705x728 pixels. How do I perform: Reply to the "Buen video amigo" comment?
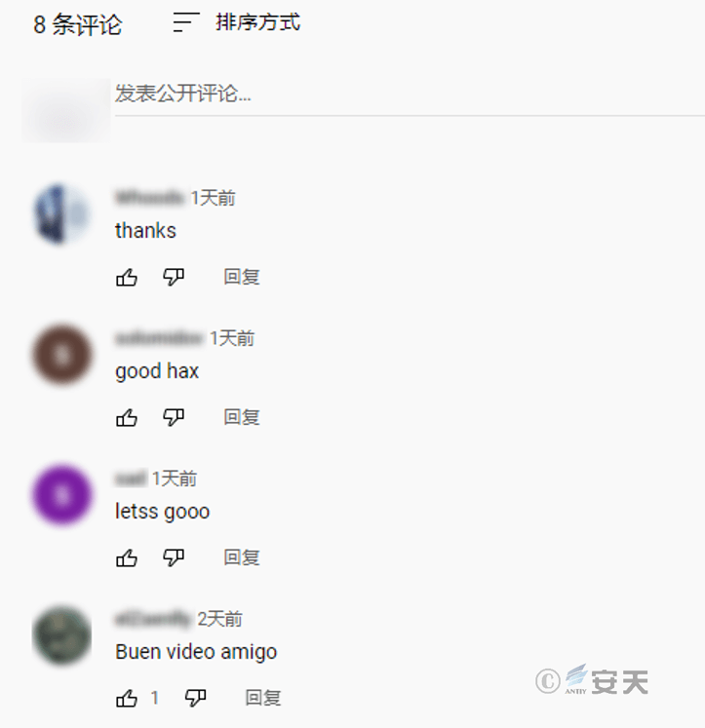click(263, 698)
